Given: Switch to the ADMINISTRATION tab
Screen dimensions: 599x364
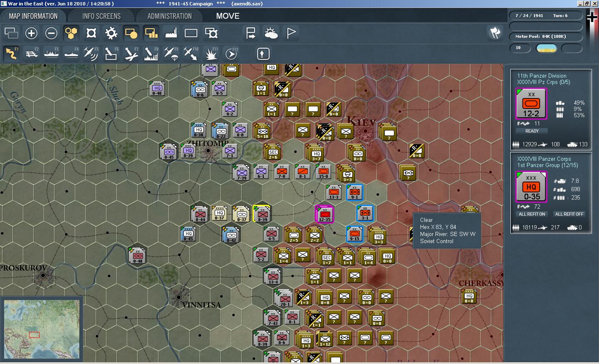Looking at the screenshot, I should pos(170,16).
